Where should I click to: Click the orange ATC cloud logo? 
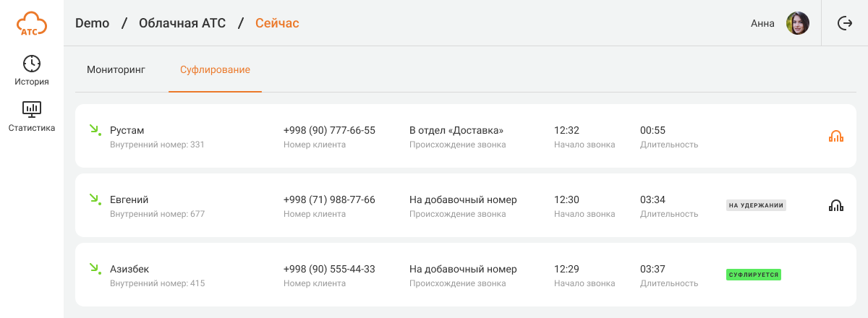[x=32, y=23]
